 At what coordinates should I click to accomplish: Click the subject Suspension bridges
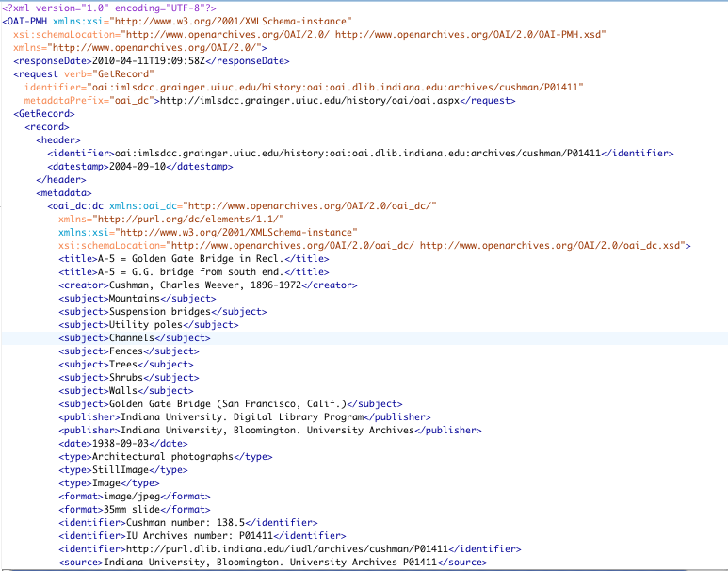pyautogui.click(x=163, y=312)
